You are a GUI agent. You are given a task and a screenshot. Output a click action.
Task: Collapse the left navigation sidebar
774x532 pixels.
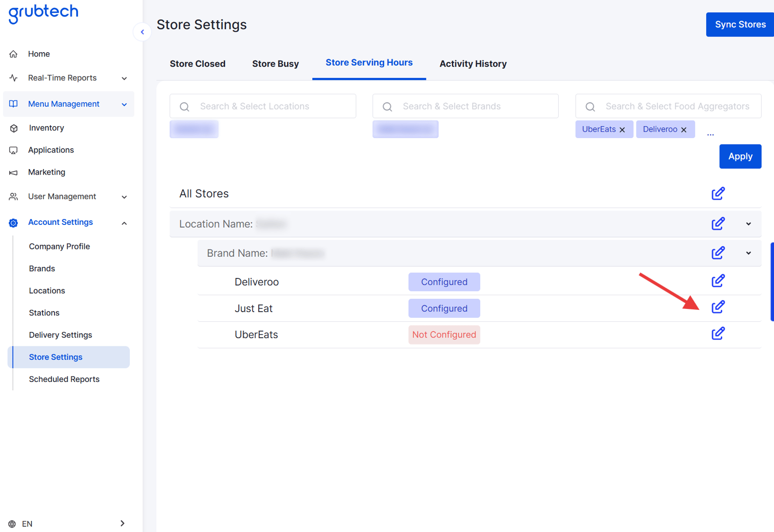pyautogui.click(x=142, y=31)
